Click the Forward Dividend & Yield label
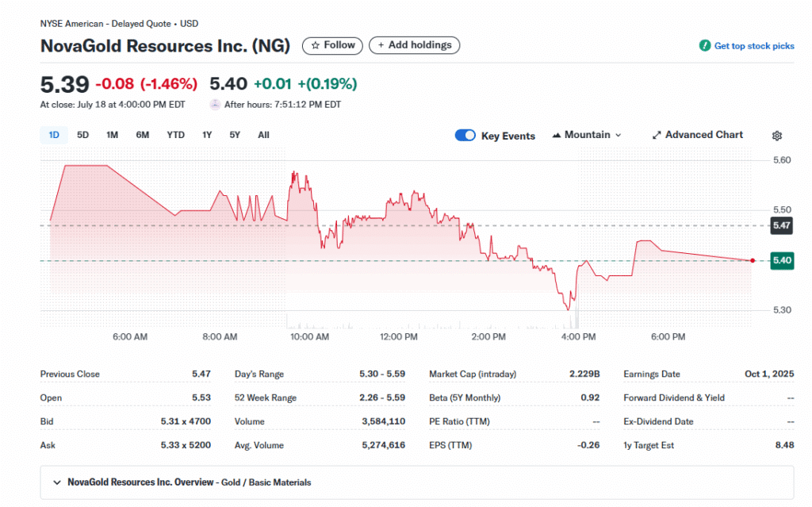 click(674, 398)
